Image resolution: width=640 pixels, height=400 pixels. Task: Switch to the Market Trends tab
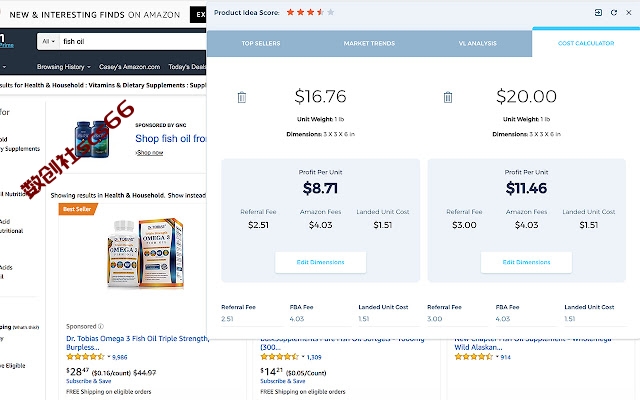369,43
